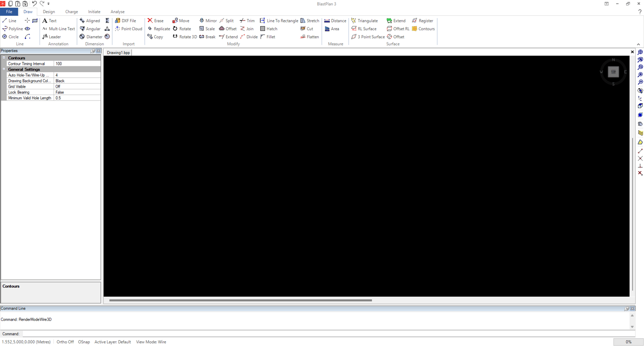Collapse the General Settings group
This screenshot has width=644, height=346.
tap(4, 69)
